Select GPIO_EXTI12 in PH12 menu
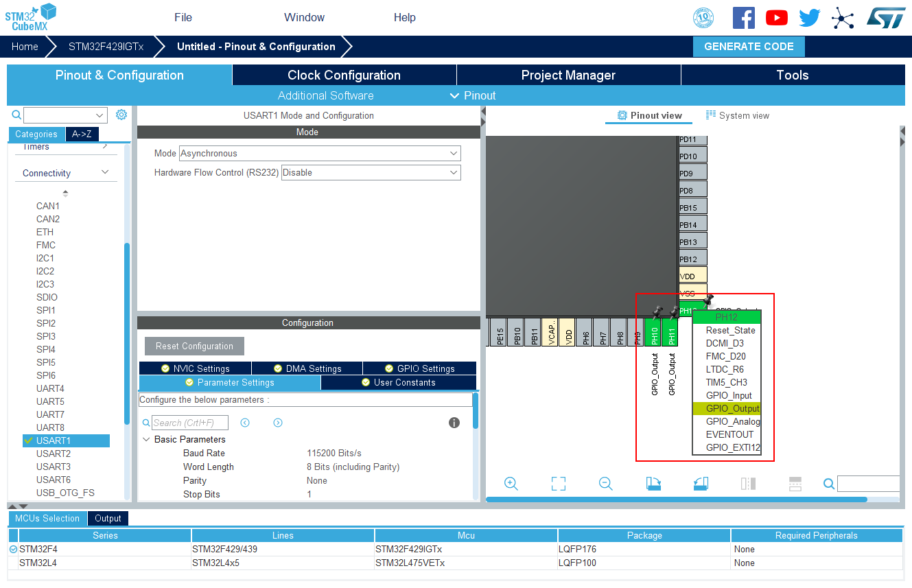The width and height of the screenshot is (912, 588). 727,447
